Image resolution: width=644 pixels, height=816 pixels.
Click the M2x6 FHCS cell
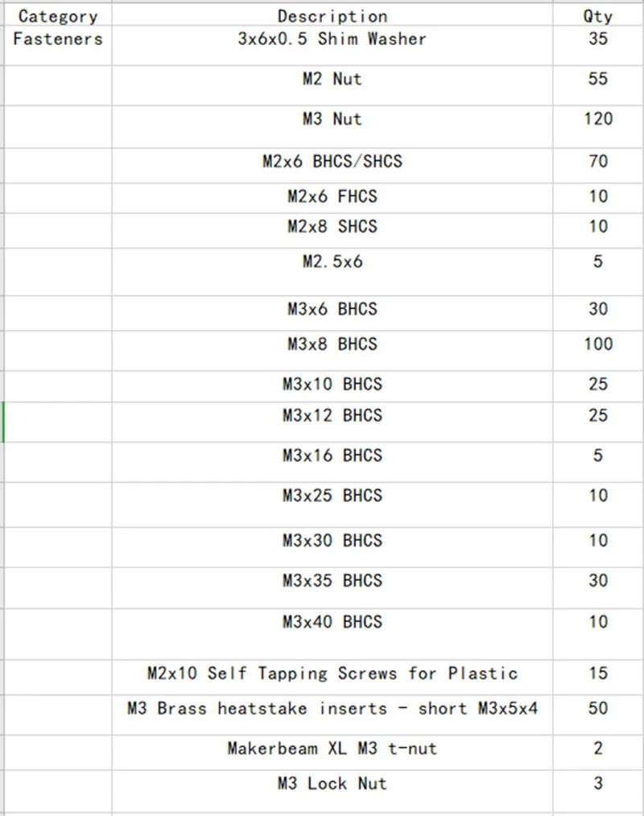coord(332,198)
